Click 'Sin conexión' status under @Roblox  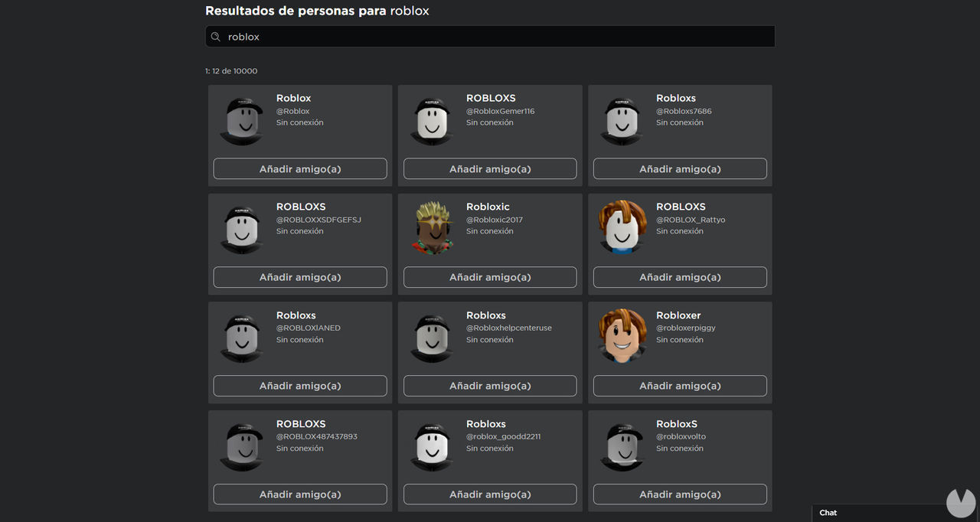[300, 122]
